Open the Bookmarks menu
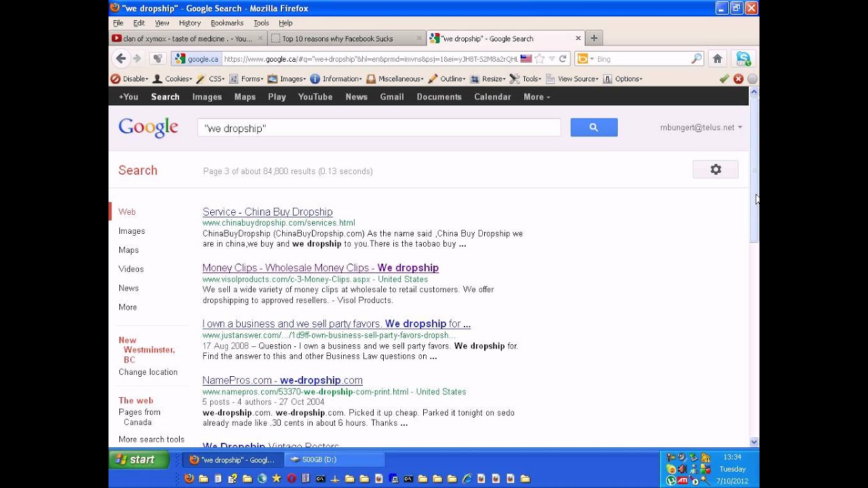Viewport: 868px width, 488px height. point(226,23)
